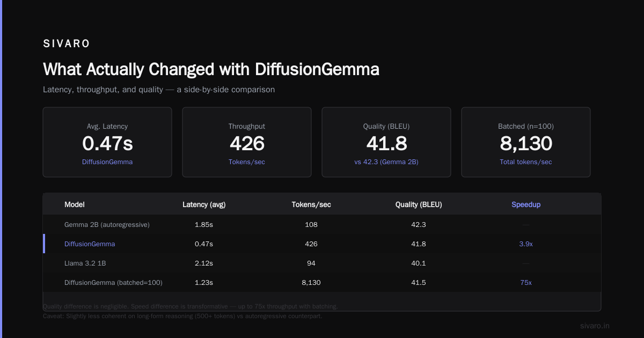Open the Throughput 426 card
This screenshot has width=644, height=338.
click(247, 142)
